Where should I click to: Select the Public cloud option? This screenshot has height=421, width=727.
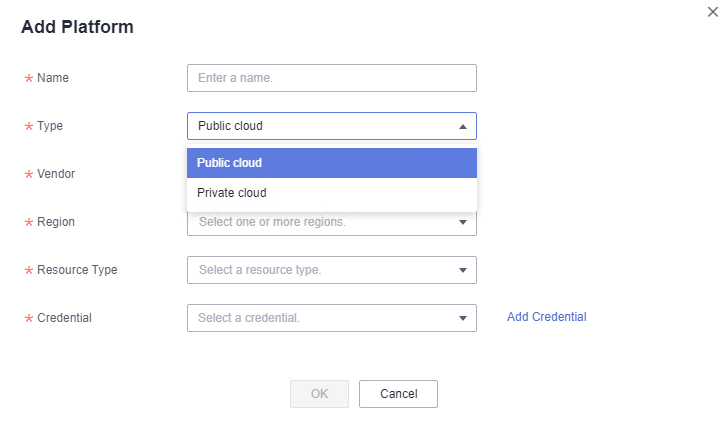(x=331, y=163)
